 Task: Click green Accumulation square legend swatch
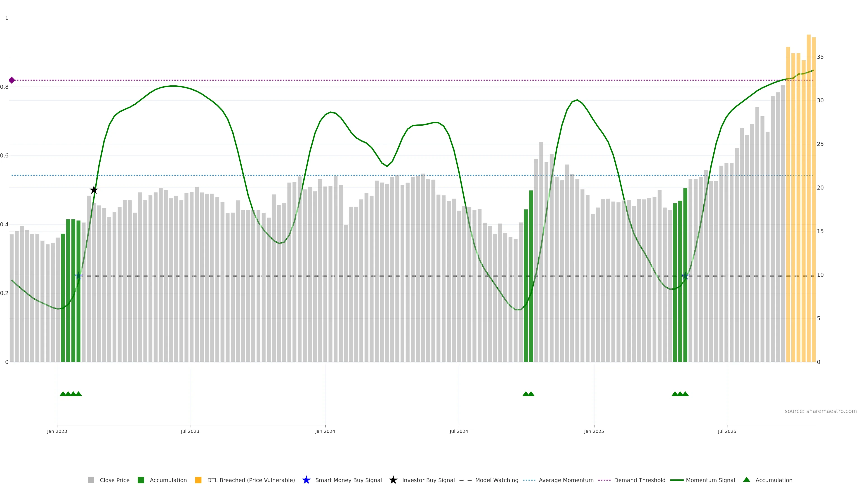click(141, 480)
